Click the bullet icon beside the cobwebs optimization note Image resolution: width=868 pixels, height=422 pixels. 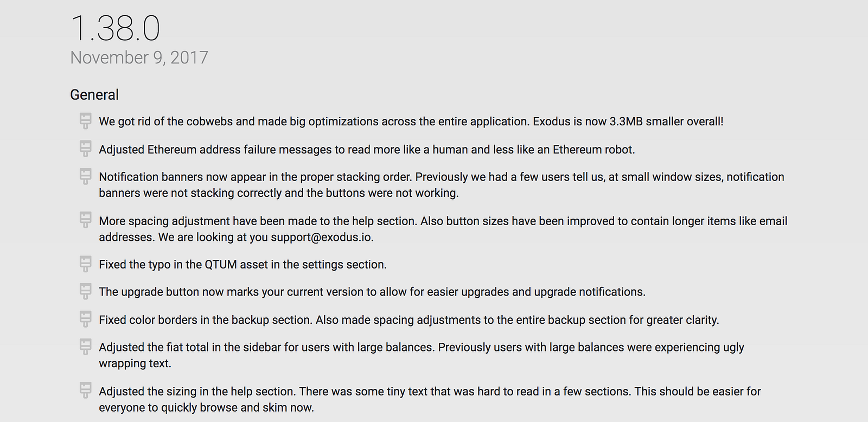click(85, 121)
